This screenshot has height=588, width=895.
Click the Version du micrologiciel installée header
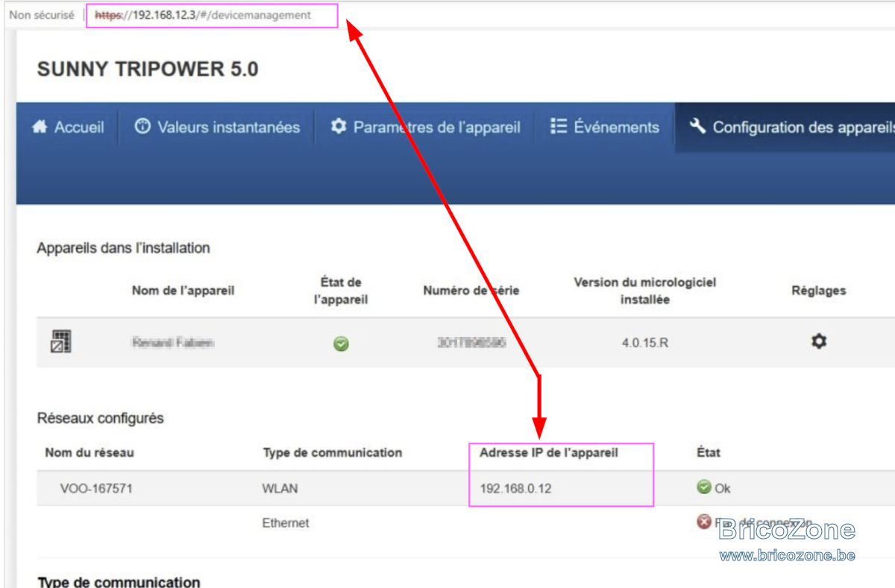(x=644, y=291)
